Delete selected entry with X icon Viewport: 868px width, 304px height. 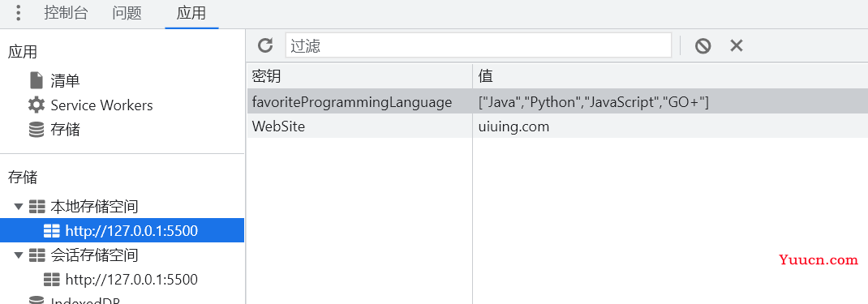(737, 45)
